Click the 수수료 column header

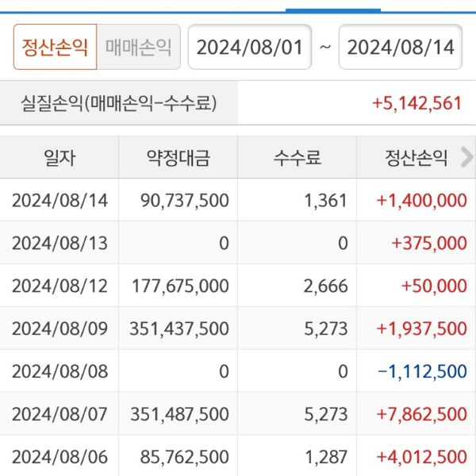[297, 157]
